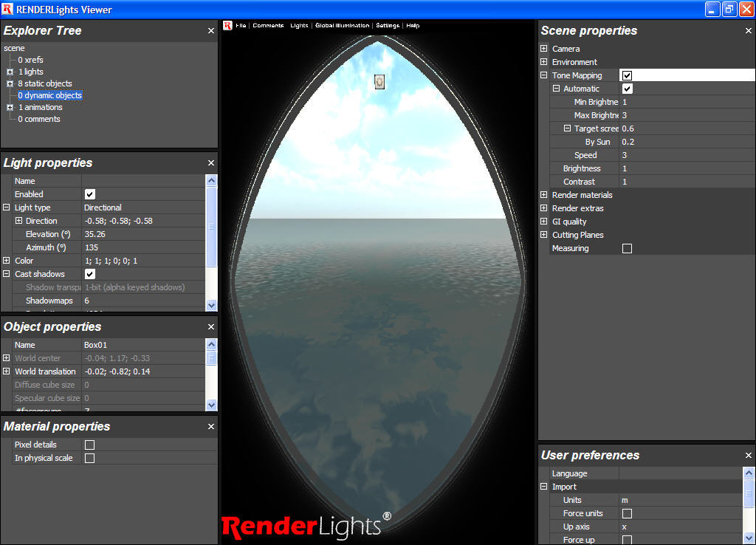Expand the Cutting Planes section
756x545 pixels.
pos(544,234)
